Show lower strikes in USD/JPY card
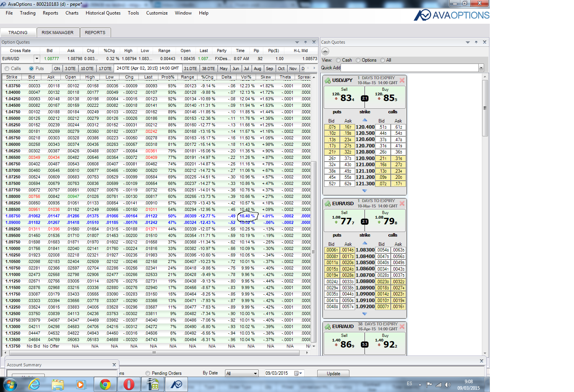The width and height of the screenshot is (574, 392). pos(365,120)
